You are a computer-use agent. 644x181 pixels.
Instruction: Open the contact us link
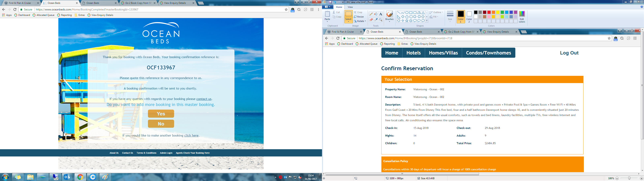[204, 99]
